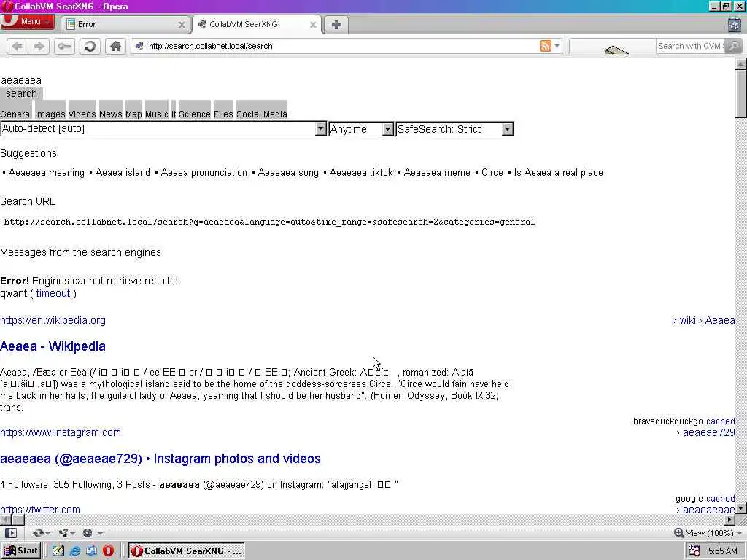
Task: Select the General search category
Action: coord(16,114)
